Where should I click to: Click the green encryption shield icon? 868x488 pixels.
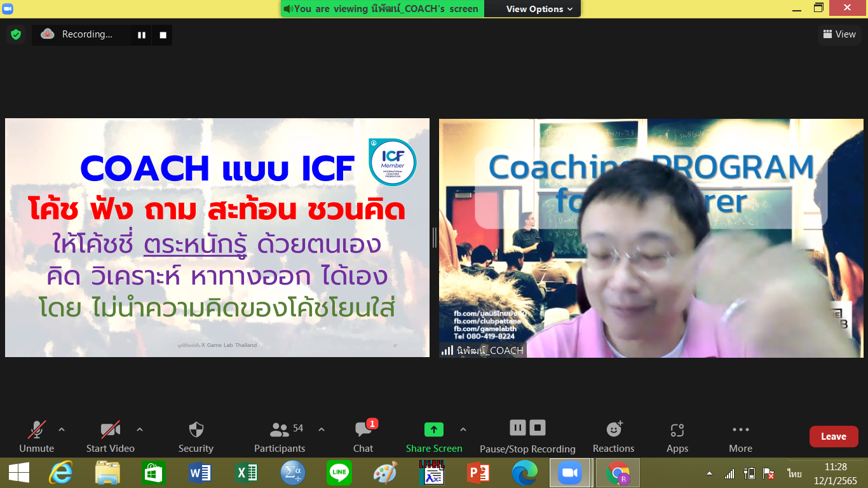[16, 34]
